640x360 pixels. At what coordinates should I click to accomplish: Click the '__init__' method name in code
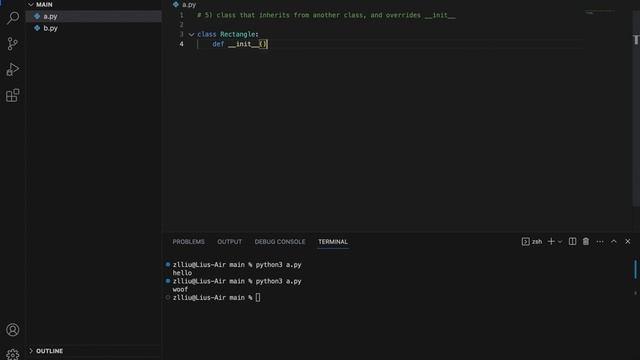243,44
